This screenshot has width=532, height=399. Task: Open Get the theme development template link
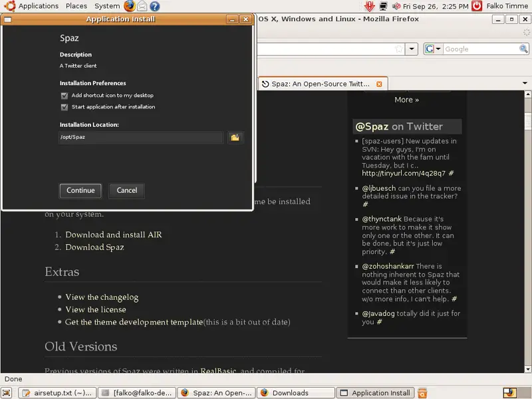[x=134, y=322]
